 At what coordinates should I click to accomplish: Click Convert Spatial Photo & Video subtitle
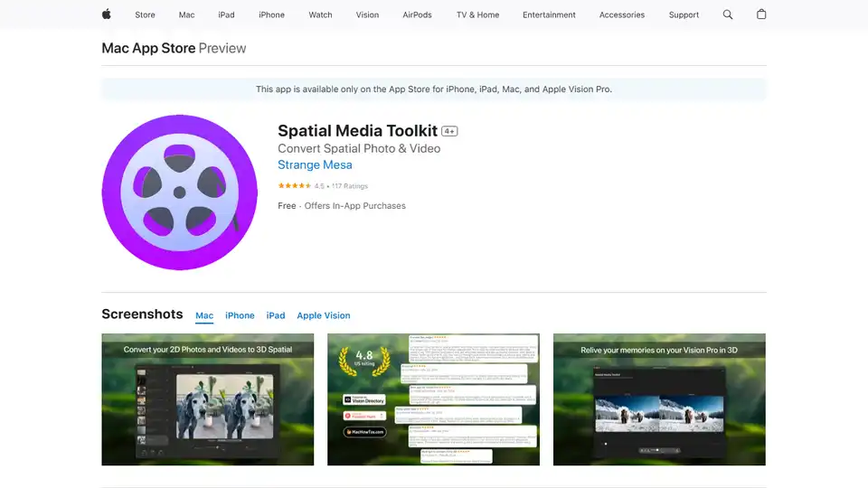tap(359, 148)
